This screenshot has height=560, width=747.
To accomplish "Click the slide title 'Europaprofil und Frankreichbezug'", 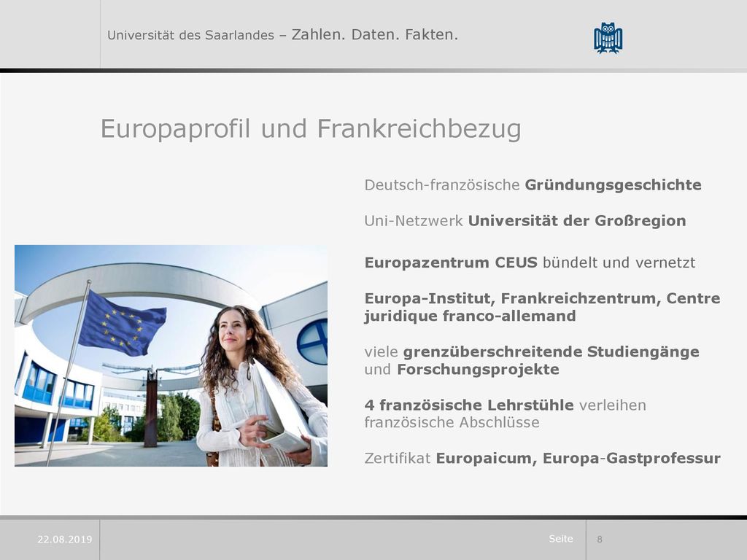I will (x=311, y=130).
